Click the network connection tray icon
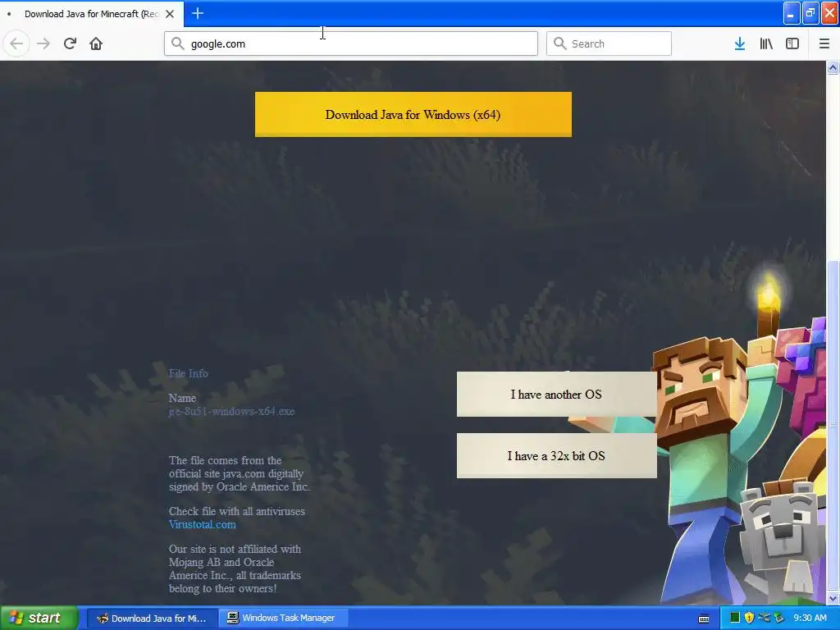 764,618
